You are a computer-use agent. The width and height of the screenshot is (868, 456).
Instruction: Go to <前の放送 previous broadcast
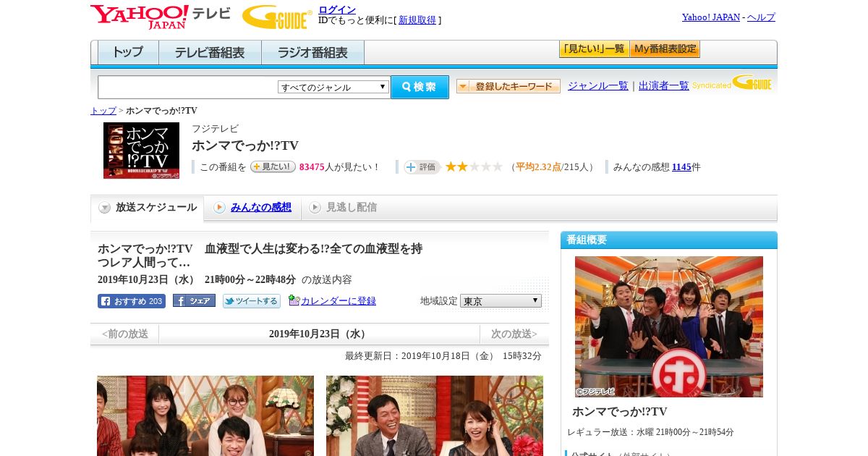click(125, 334)
